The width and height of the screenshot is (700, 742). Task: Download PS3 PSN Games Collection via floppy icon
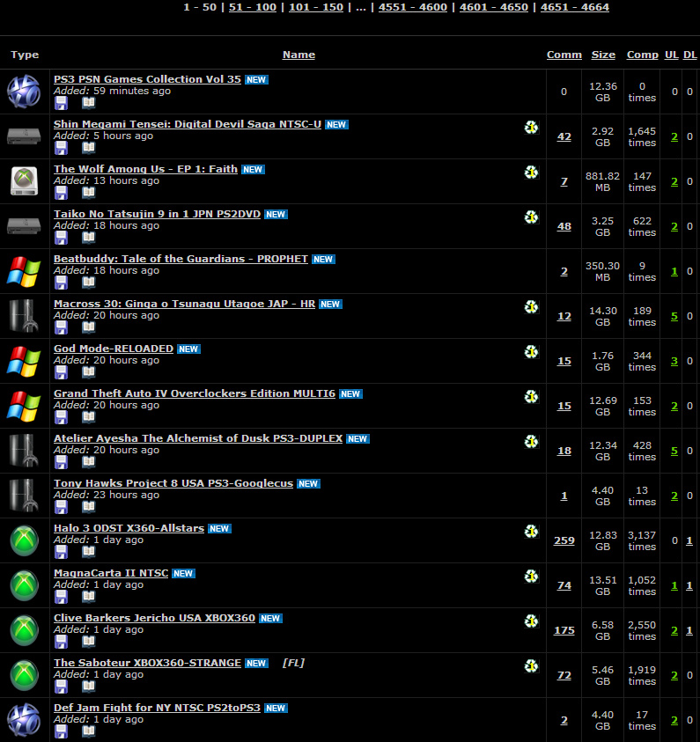(x=61, y=103)
